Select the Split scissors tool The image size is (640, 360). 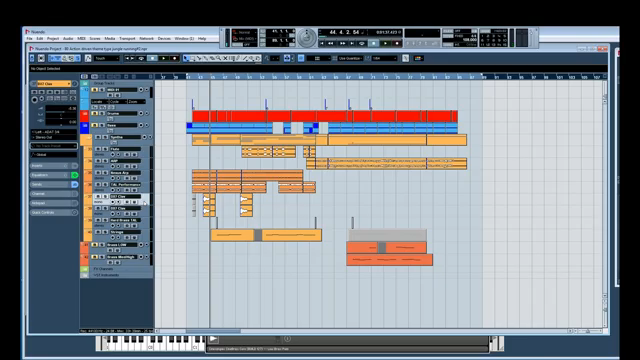(x=199, y=58)
